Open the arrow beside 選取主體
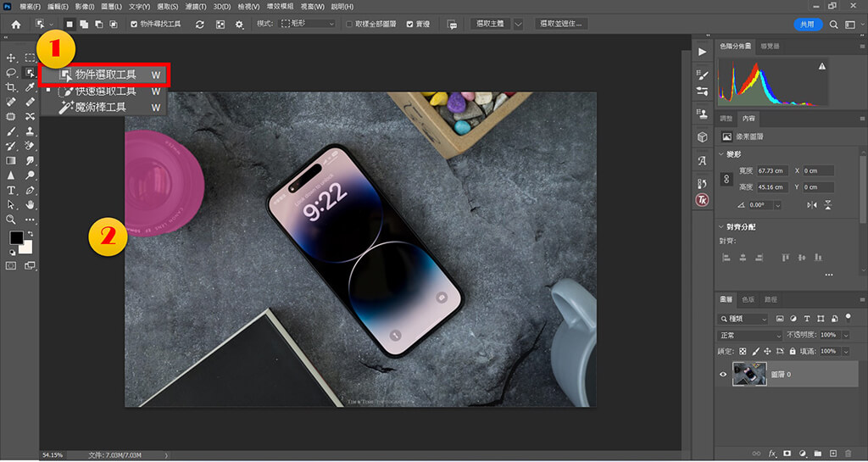Viewport: 868px width, 462px height. (518, 25)
